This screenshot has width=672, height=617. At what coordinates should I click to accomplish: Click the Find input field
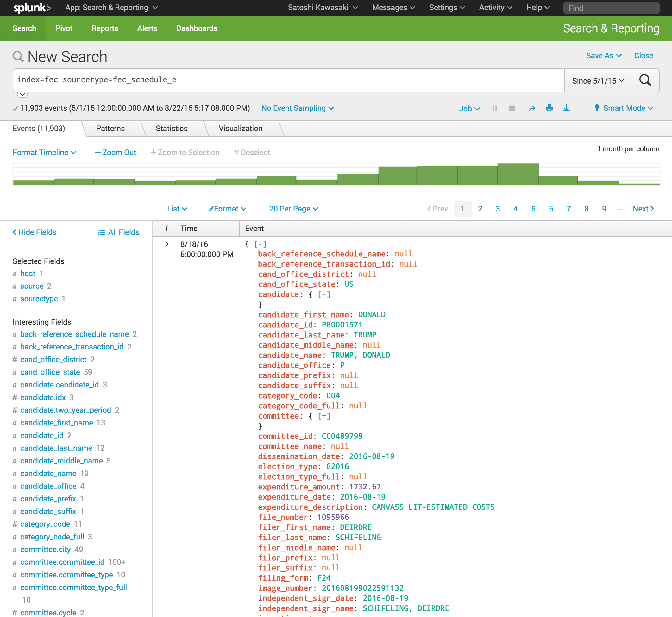(611, 8)
